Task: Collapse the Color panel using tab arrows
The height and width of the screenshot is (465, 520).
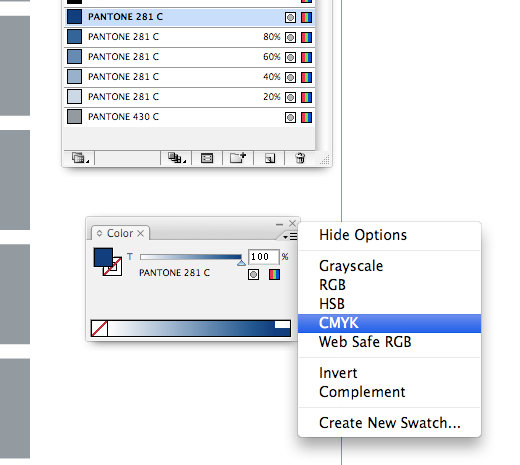Action: point(99,233)
